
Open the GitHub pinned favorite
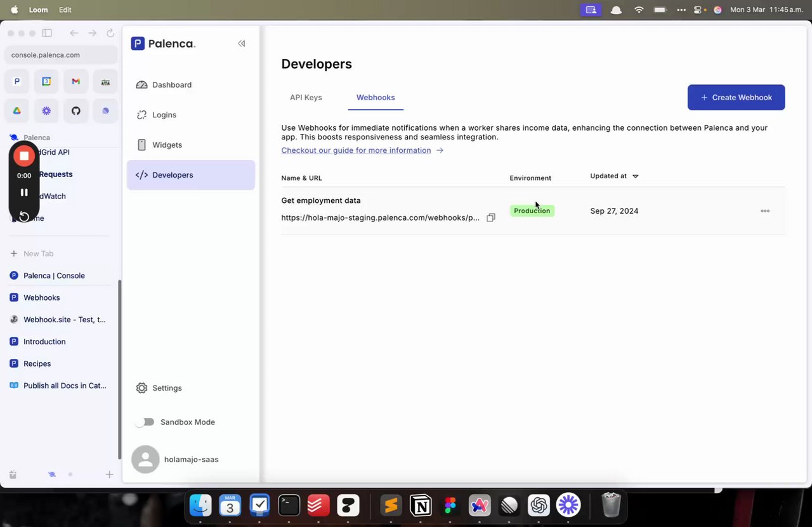76,110
